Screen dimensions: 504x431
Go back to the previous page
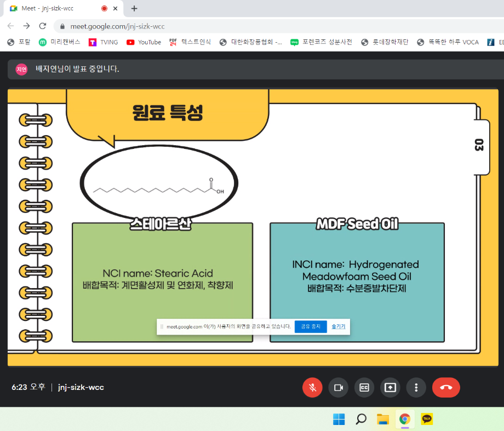click(10, 26)
